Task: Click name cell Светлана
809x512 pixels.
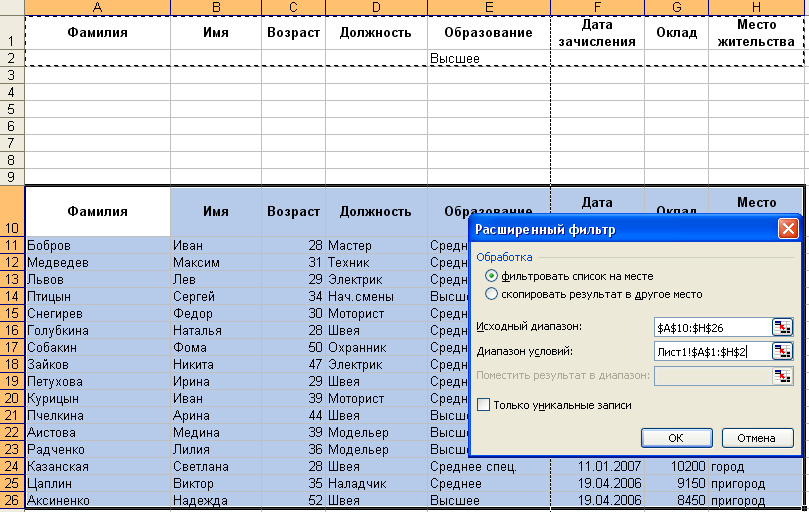Action: [x=216, y=466]
